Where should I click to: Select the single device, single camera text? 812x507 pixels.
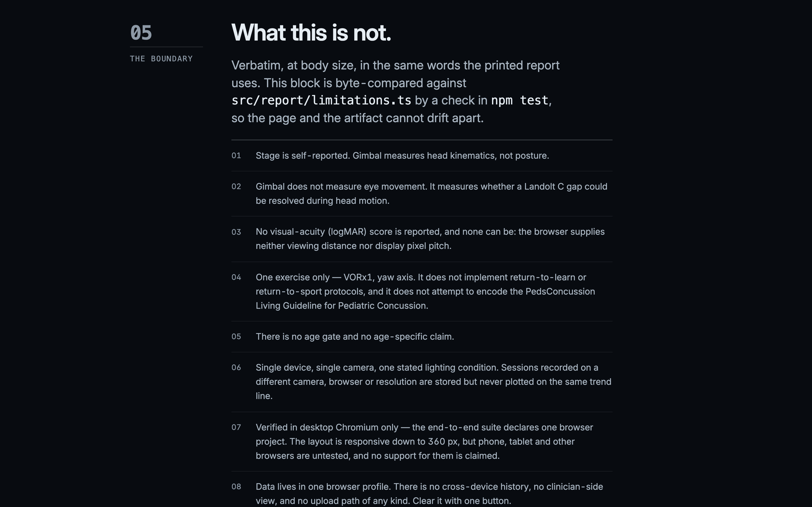(x=433, y=382)
